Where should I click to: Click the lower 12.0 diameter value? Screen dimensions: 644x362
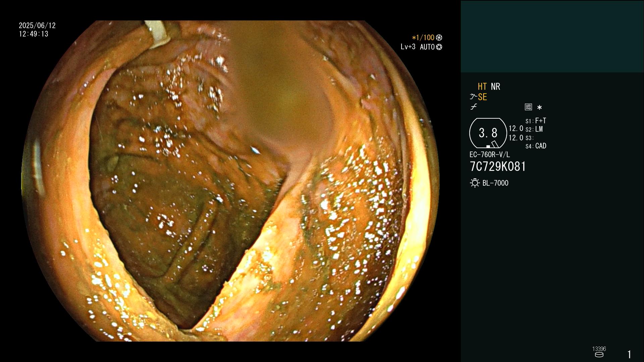point(516,138)
